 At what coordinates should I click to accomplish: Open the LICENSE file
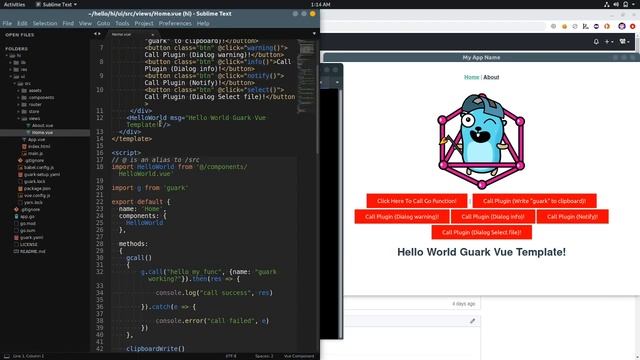point(28,244)
